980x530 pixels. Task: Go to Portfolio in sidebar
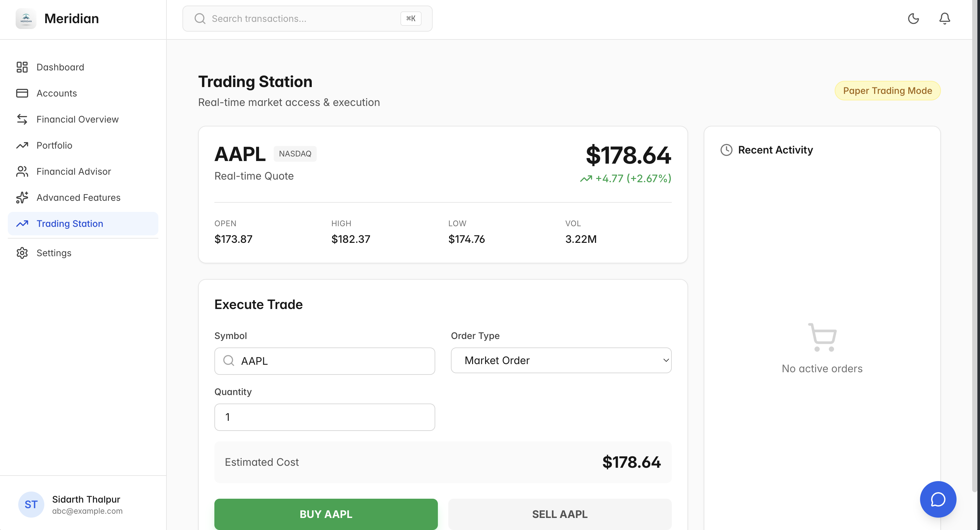[54, 145]
